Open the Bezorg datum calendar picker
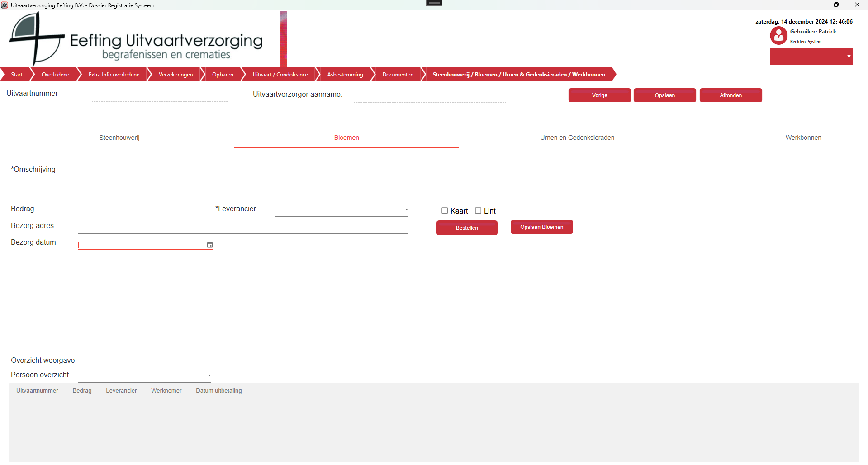This screenshot has width=868, height=465. click(210, 245)
